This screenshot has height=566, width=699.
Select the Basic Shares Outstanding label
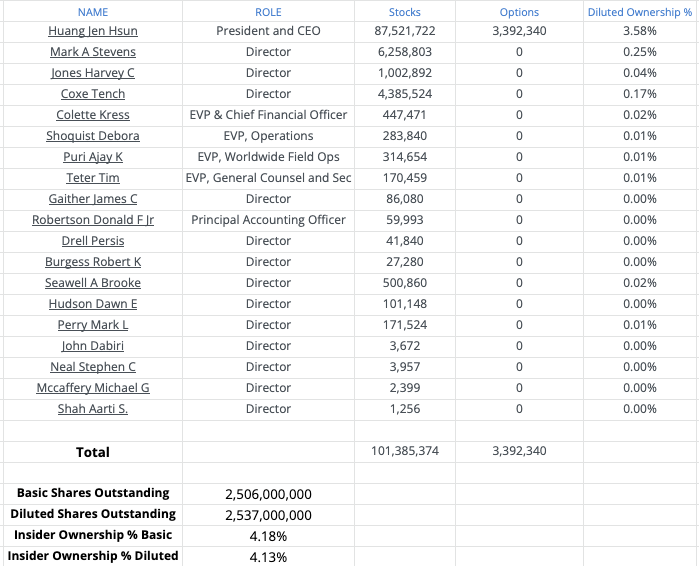93,493
